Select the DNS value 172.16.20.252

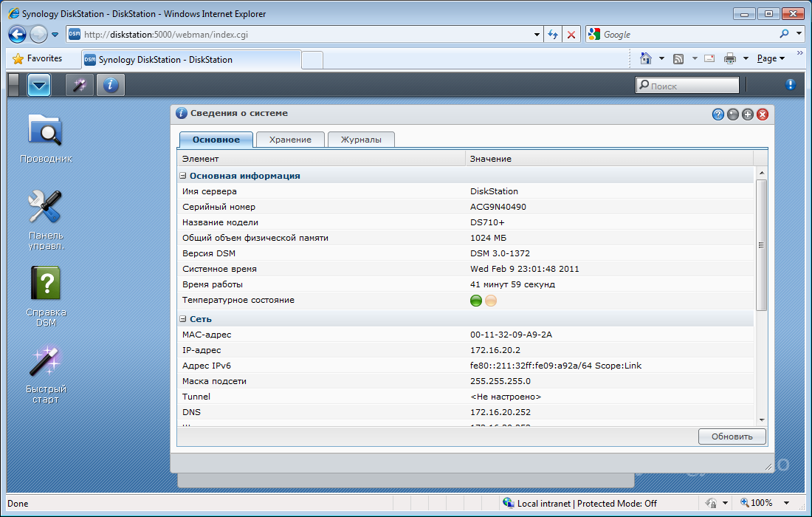pos(500,412)
